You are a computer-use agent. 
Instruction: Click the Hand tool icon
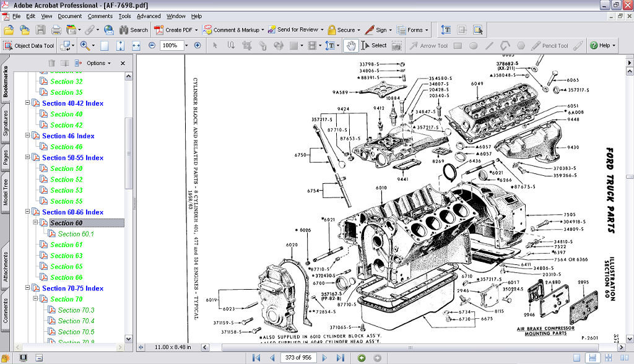tap(351, 45)
